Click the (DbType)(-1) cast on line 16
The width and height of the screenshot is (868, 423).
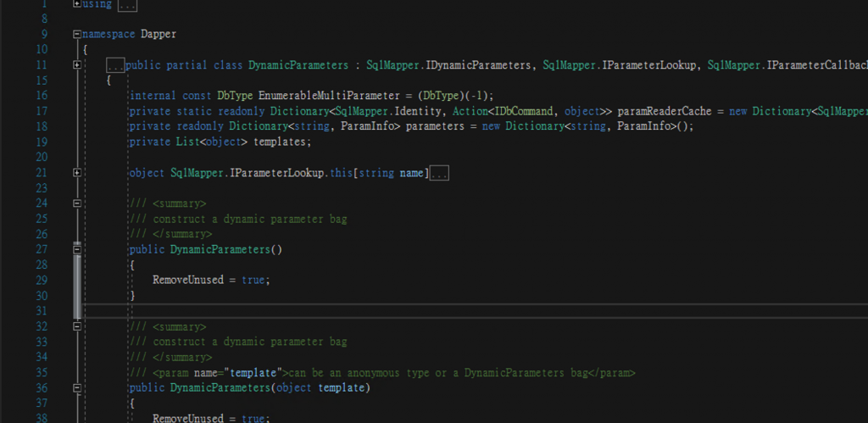453,96
